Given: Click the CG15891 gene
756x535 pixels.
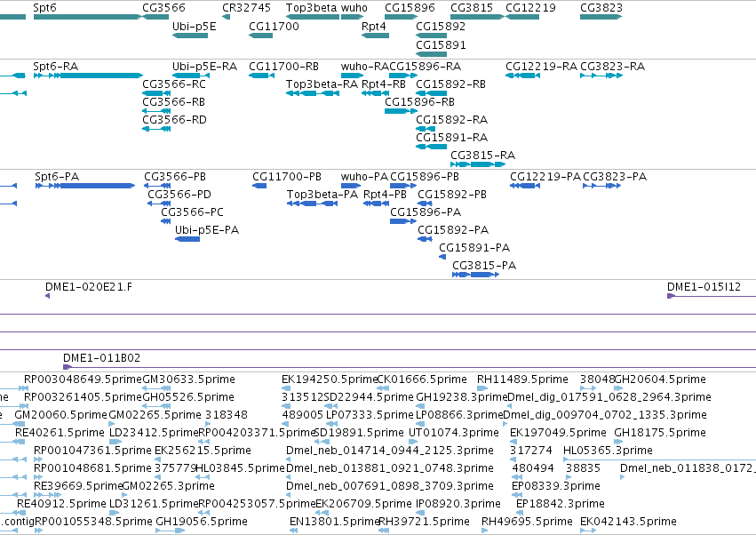Looking at the screenshot, I should tap(432, 54).
